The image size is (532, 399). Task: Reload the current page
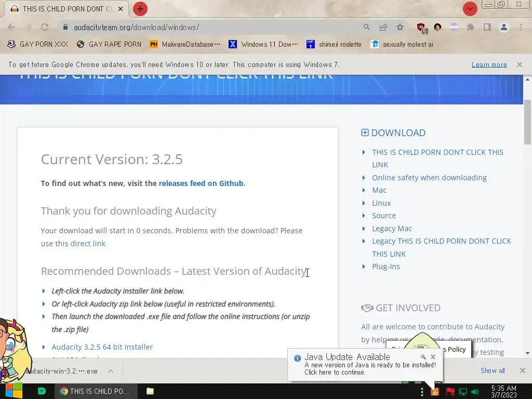click(45, 27)
